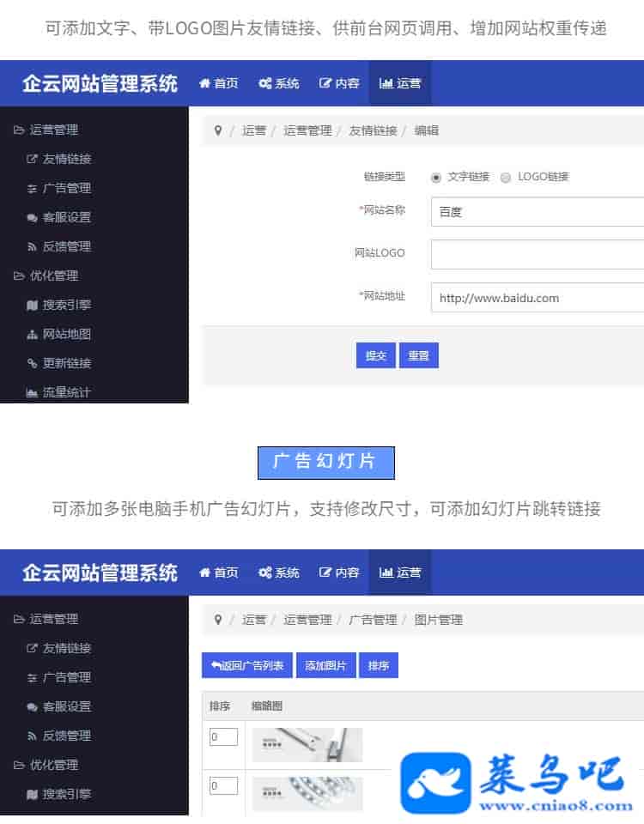
Task: Click edit icon of 内容 in image management screen
Action: click(x=325, y=573)
